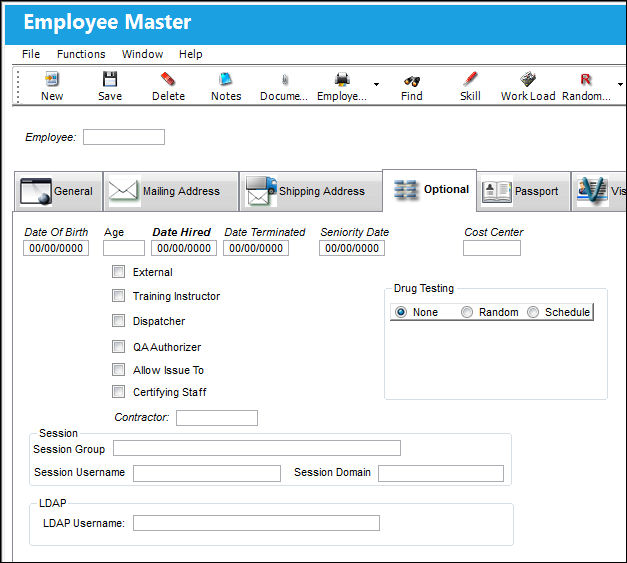
Task: Click the Session Domain field
Action: coord(441,473)
